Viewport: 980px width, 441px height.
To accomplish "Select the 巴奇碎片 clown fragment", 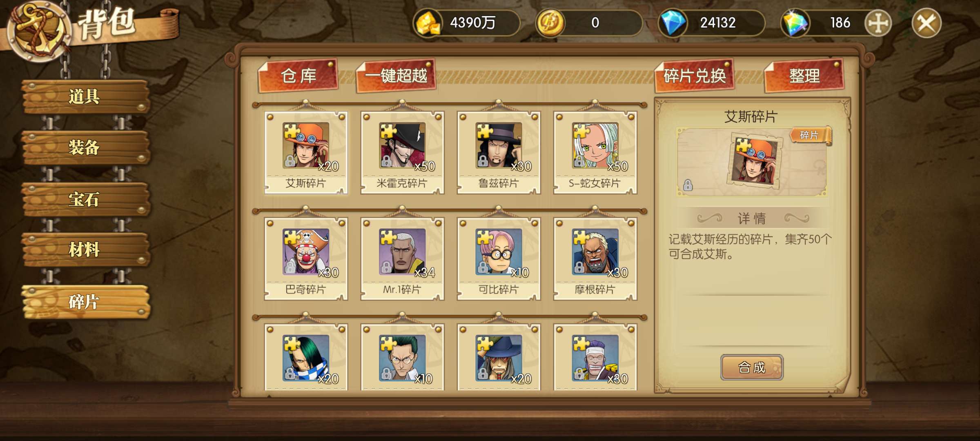I will (306, 259).
